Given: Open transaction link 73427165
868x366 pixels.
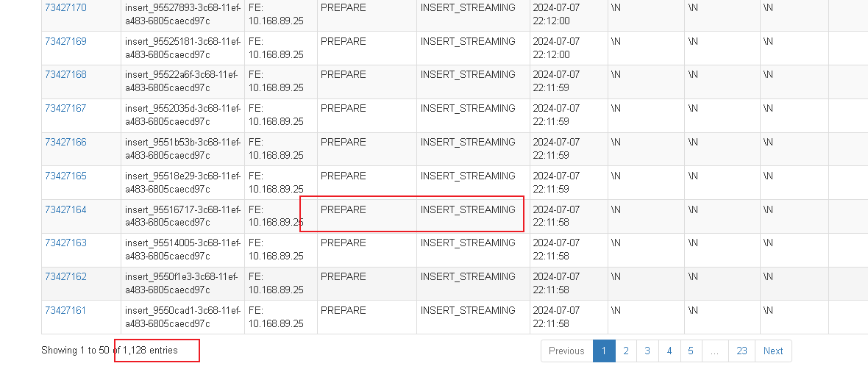Looking at the screenshot, I should tap(65, 176).
